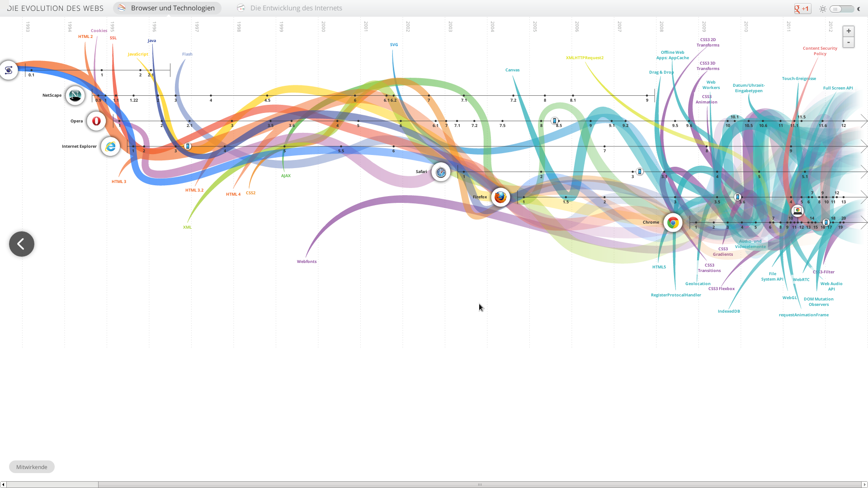Click the horizontal scrollbar thumb
The width and height of the screenshot is (868, 488).
pyautogui.click(x=480, y=484)
